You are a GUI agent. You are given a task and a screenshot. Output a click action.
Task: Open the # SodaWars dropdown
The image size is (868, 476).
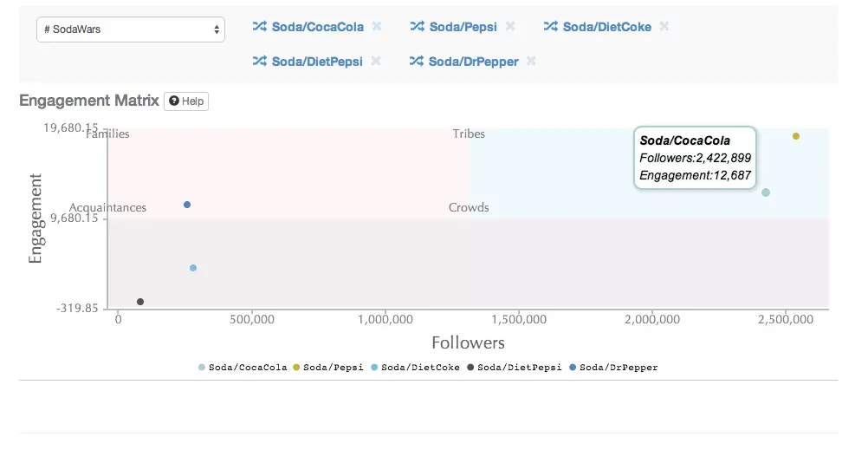coord(130,29)
